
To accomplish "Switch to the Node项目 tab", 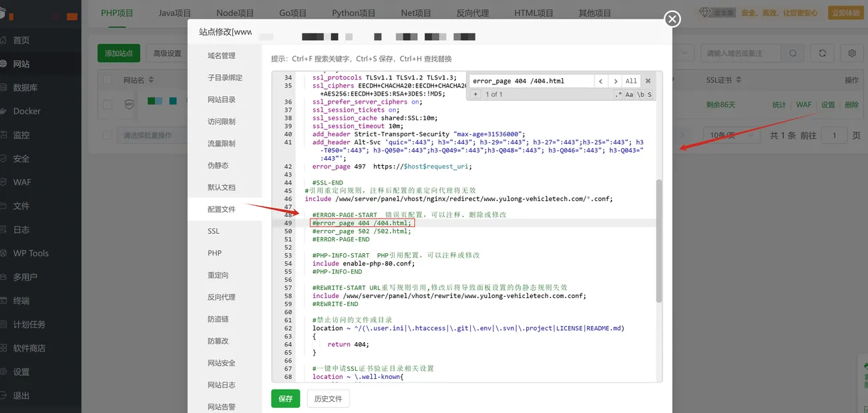I will pyautogui.click(x=235, y=13).
